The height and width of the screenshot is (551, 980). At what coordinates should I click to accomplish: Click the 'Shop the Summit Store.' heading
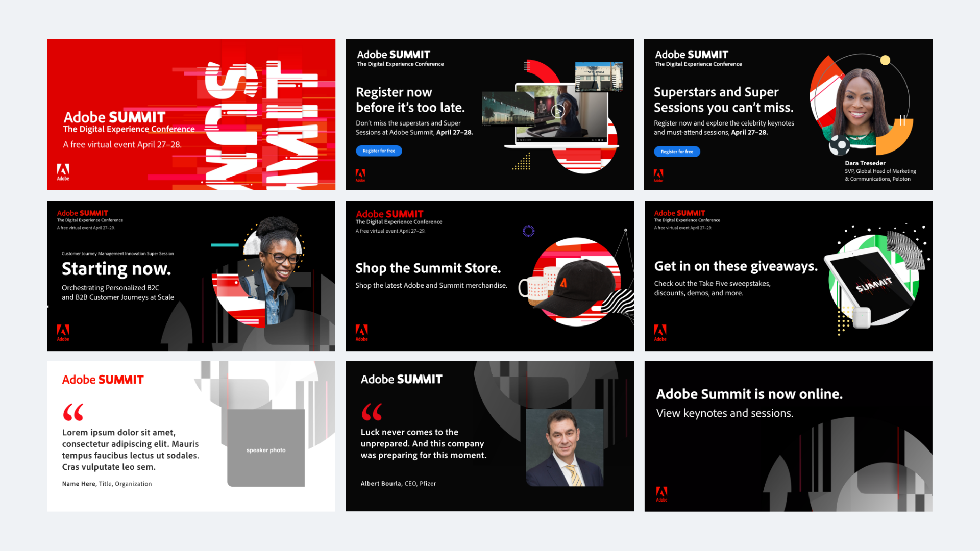[428, 268]
